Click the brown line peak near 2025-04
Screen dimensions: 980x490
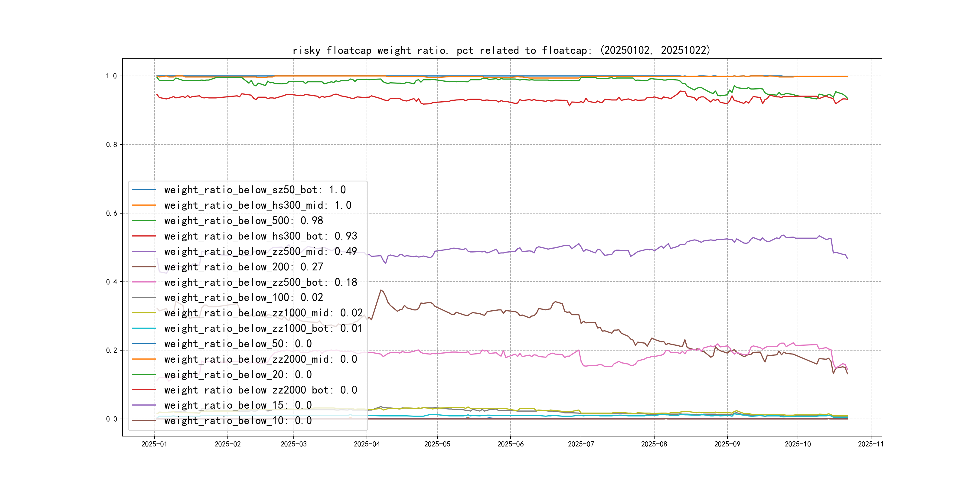point(381,290)
